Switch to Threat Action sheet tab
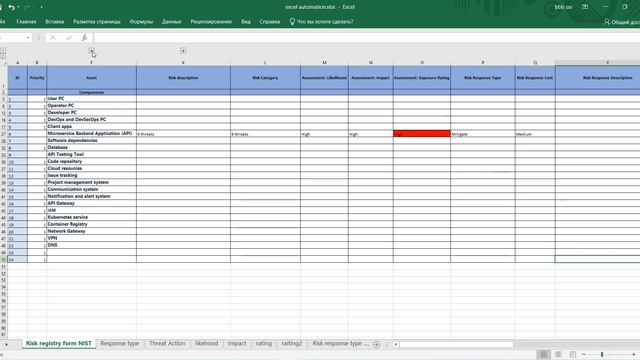 point(167,344)
